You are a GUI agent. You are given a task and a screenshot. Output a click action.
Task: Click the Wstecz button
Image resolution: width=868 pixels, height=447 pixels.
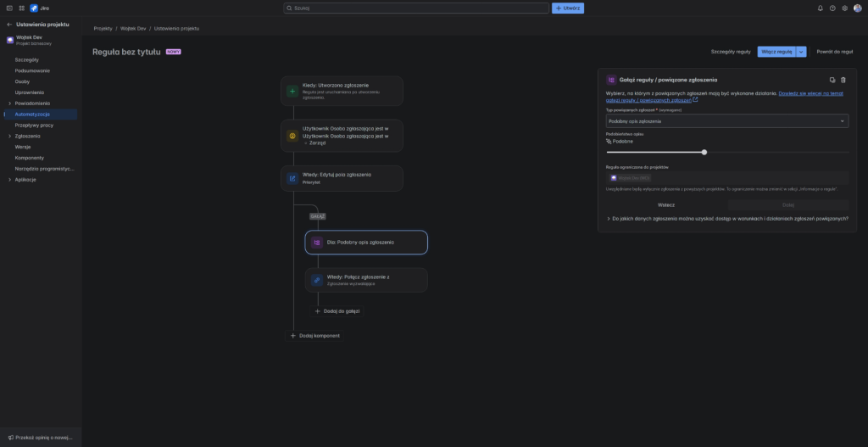(666, 205)
